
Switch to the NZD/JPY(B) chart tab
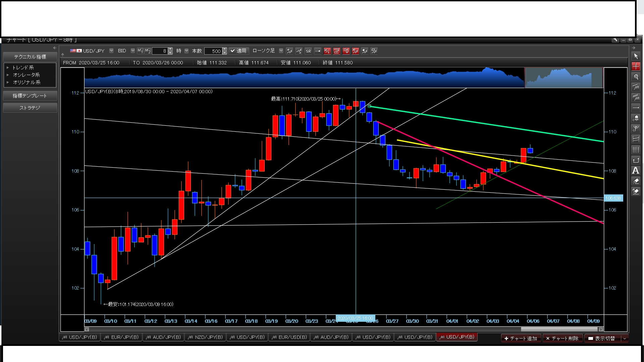[205, 337]
